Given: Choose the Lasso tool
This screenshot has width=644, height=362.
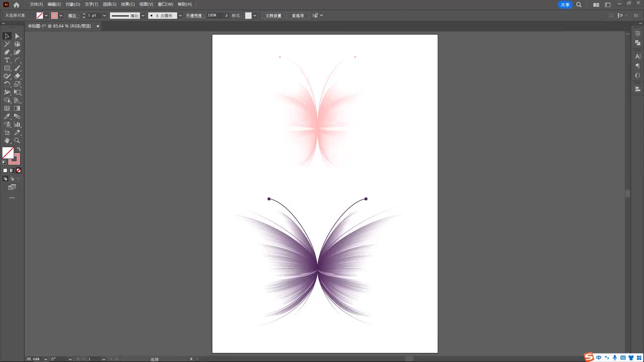Looking at the screenshot, I should [x=17, y=44].
